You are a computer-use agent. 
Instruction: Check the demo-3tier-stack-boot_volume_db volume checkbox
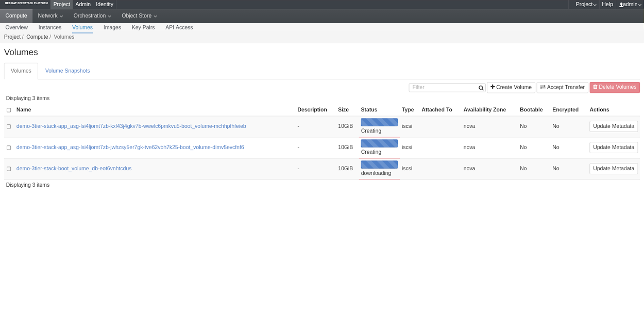tap(9, 169)
